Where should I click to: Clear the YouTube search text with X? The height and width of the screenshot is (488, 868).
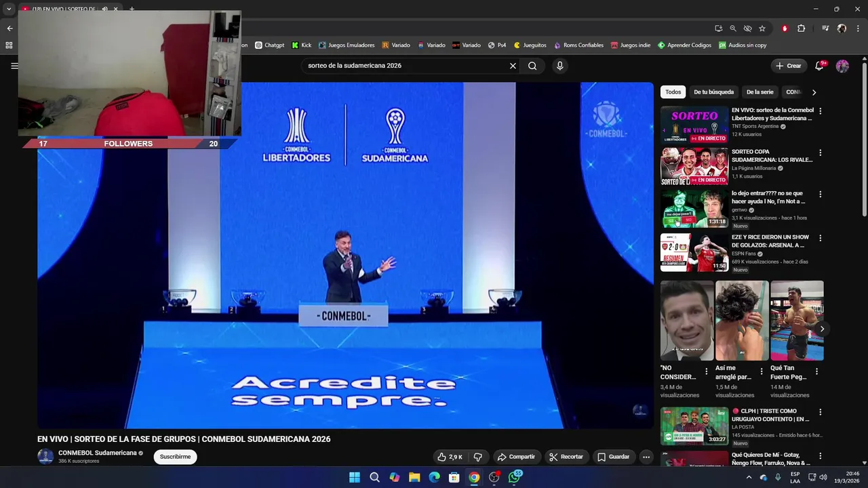(x=513, y=66)
